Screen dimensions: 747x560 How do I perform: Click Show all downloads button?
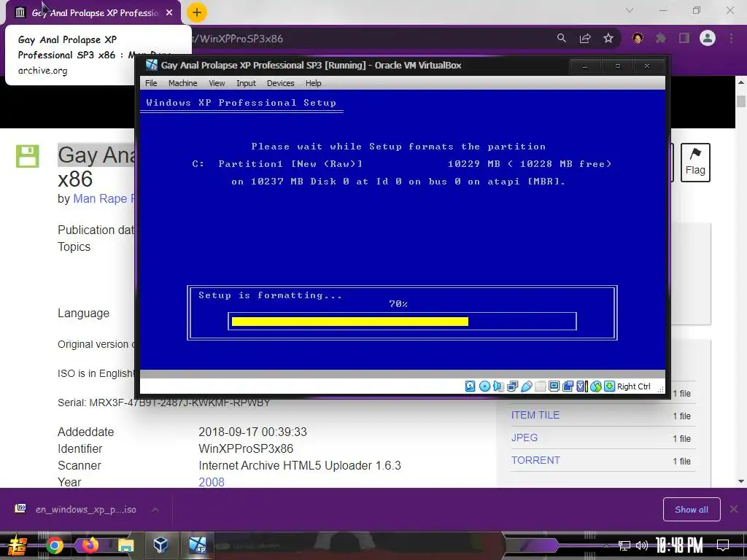click(692, 510)
